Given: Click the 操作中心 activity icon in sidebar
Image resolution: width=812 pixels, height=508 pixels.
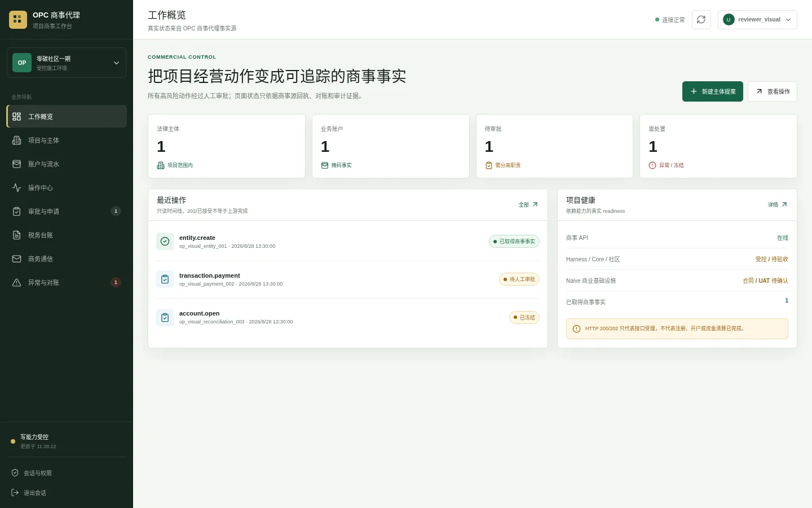Looking at the screenshot, I should 17,187.
